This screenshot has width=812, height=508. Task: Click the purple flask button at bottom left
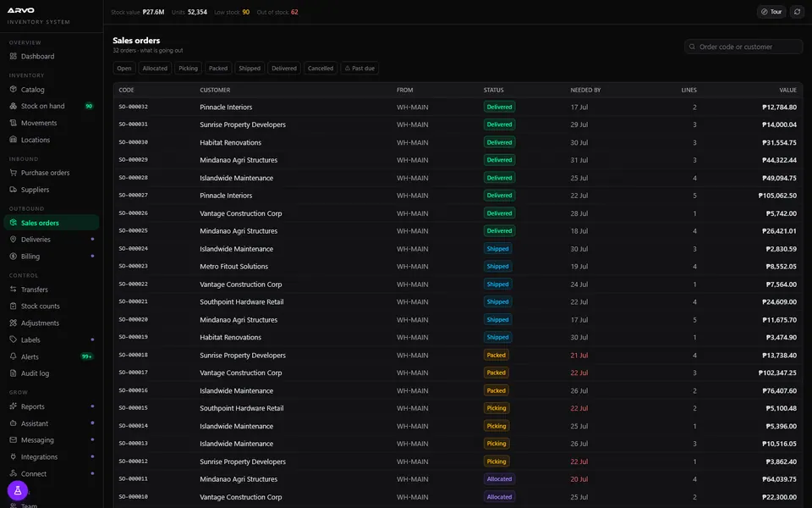point(18,490)
